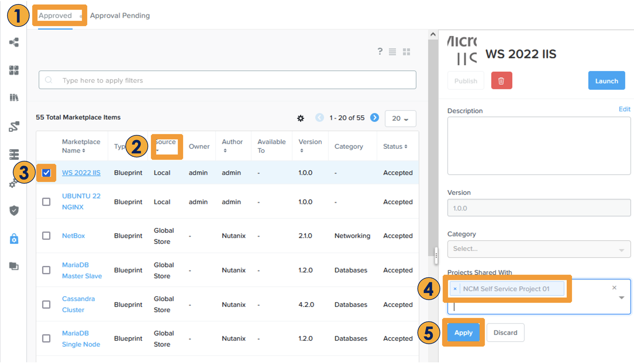Sort by Status column
The width and height of the screenshot is (634, 364).
click(395, 147)
